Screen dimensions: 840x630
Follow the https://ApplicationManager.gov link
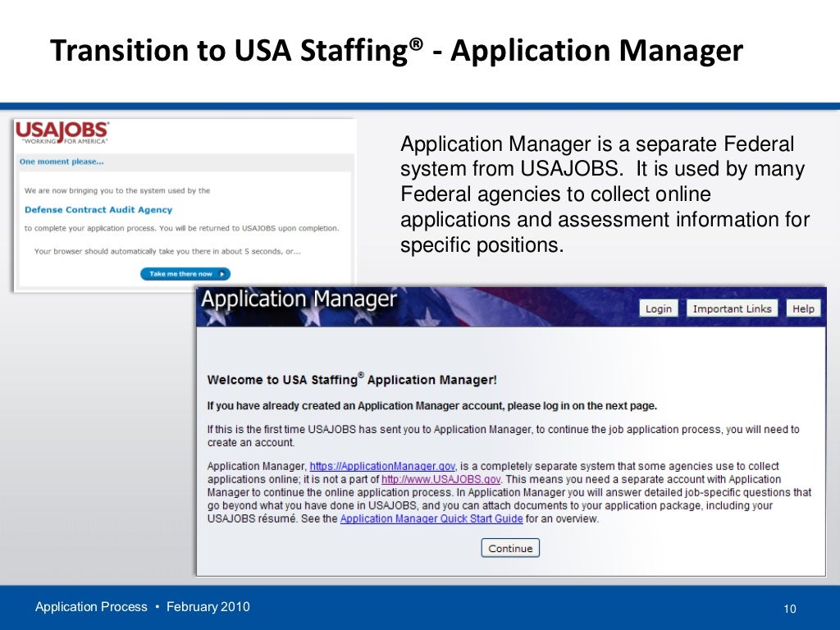tap(382, 466)
